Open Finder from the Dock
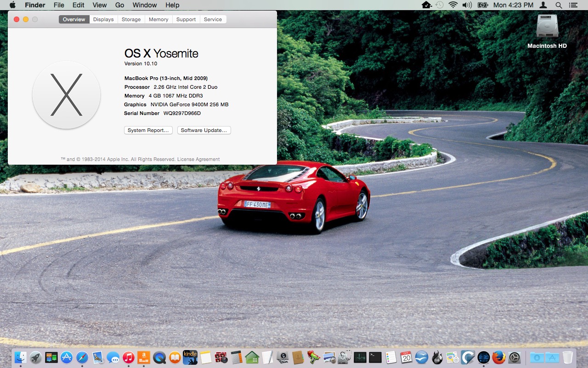 pyautogui.click(x=20, y=357)
